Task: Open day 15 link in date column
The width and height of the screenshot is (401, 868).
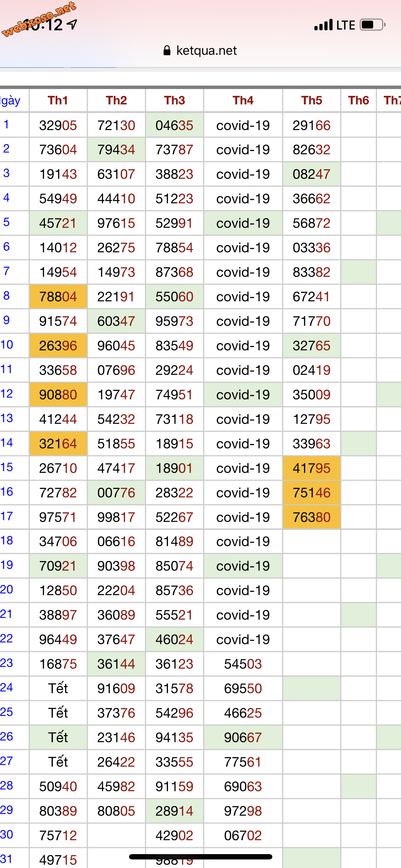Action: tap(6, 467)
